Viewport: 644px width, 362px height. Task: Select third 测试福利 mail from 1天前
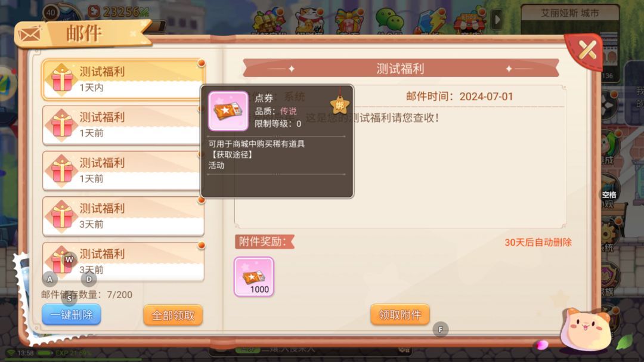tap(123, 171)
